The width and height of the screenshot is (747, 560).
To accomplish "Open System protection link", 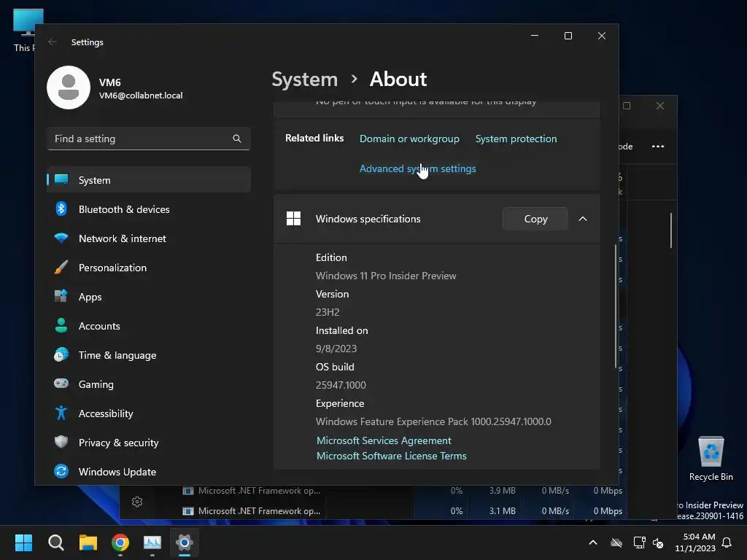I will coord(516,139).
